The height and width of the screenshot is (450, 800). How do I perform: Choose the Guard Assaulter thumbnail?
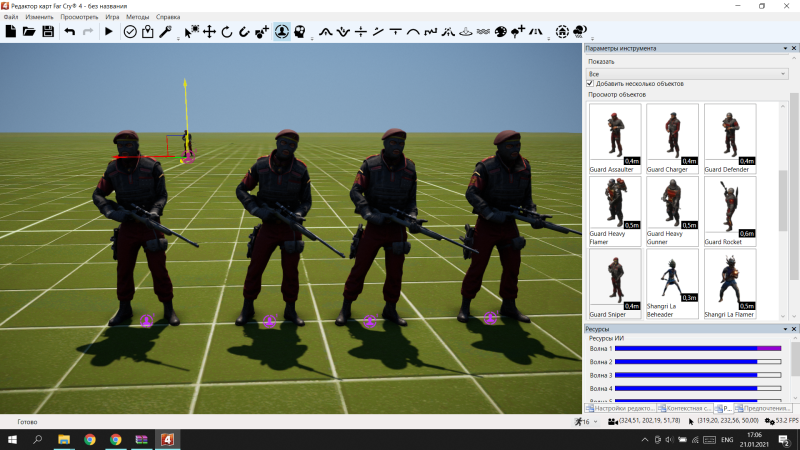[615, 138]
